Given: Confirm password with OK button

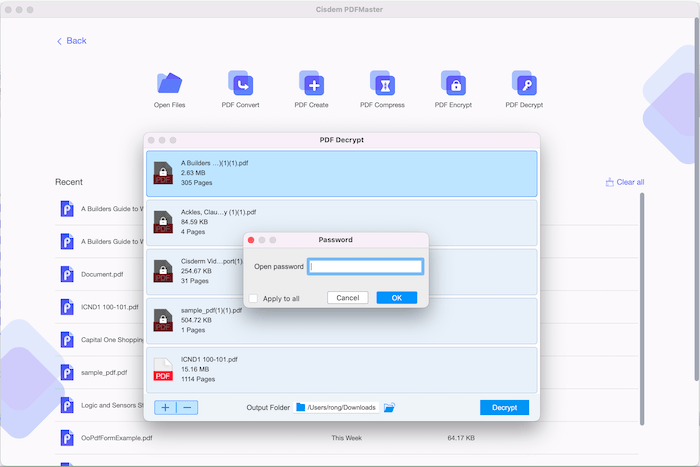Looking at the screenshot, I should tap(396, 298).
